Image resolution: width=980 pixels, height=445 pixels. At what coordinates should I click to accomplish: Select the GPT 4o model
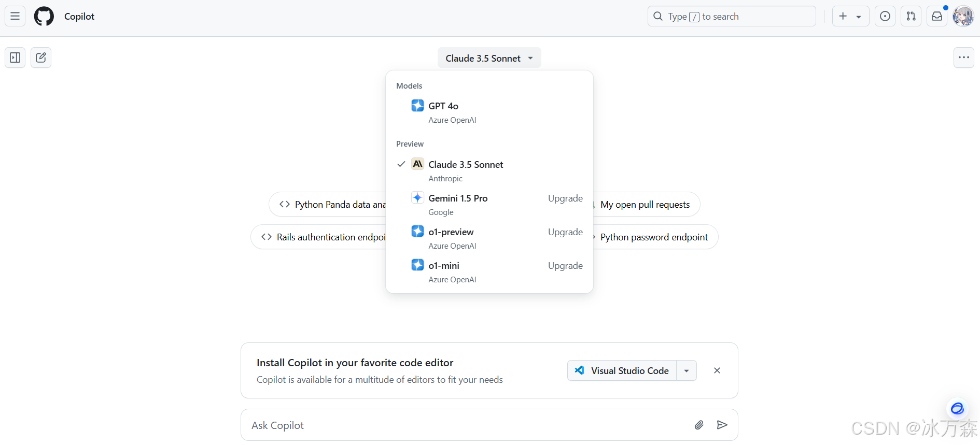489,112
